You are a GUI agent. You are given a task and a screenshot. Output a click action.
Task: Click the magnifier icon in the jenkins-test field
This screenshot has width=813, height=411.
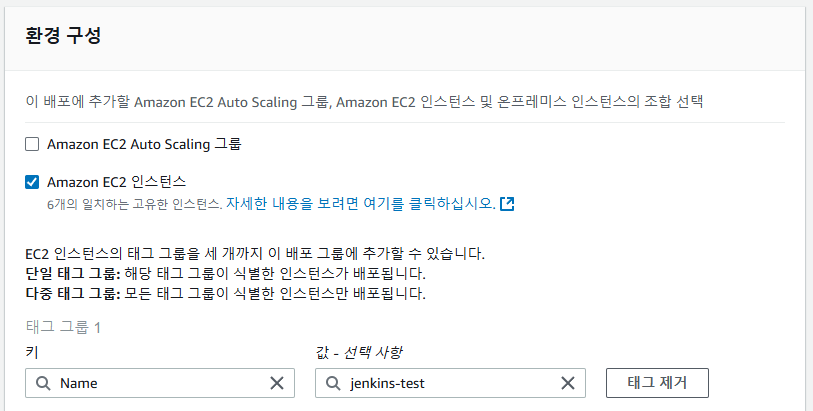[x=333, y=383]
